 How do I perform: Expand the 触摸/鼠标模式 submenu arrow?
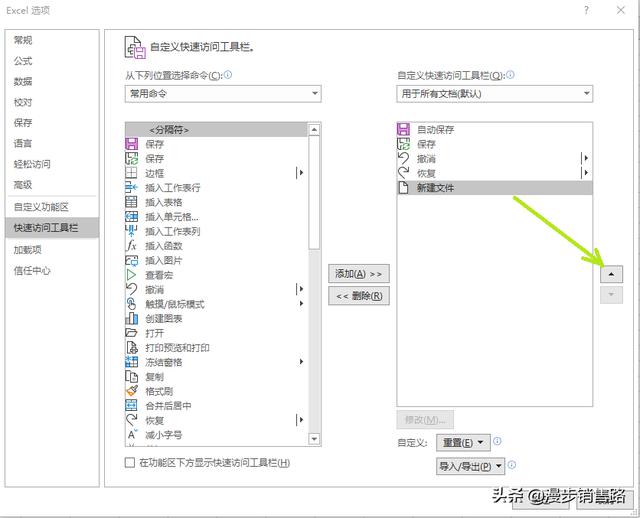pyautogui.click(x=301, y=304)
